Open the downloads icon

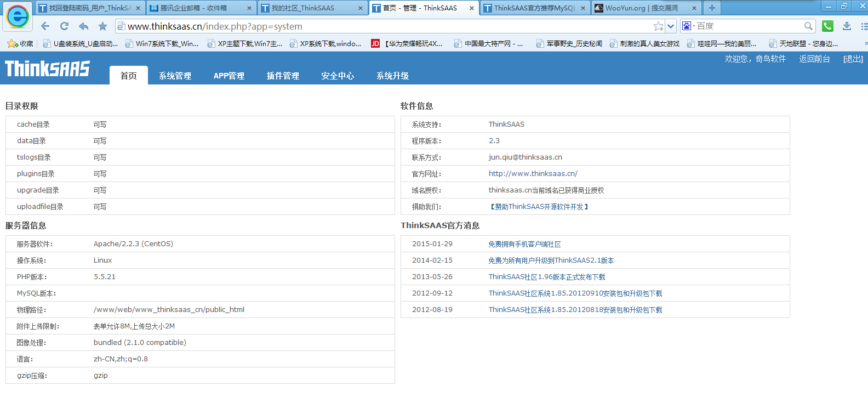tap(847, 26)
